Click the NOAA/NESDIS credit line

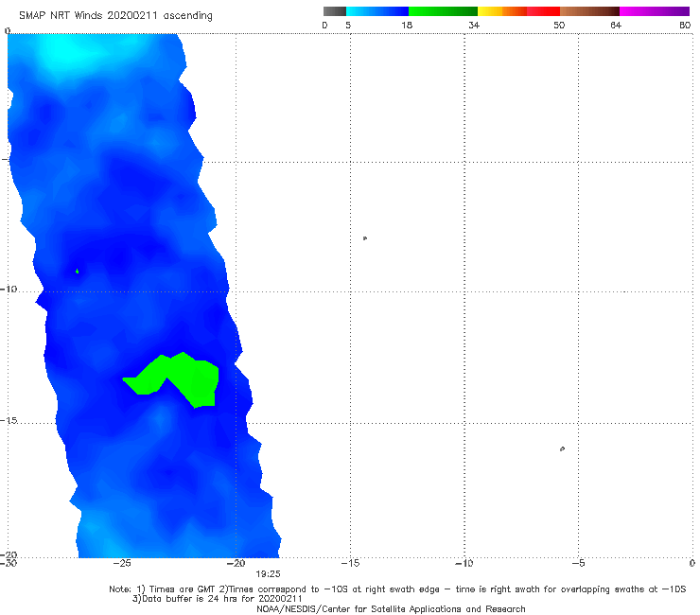pos(391,608)
